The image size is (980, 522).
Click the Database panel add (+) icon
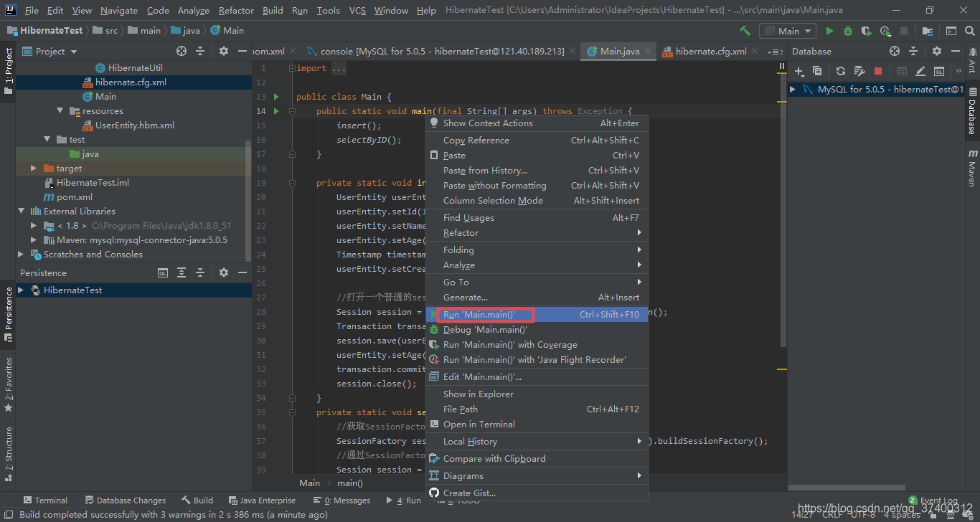click(x=799, y=71)
